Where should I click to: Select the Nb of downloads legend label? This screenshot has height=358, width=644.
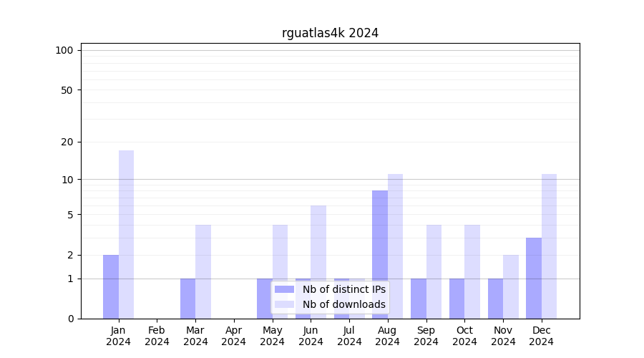click(343, 304)
